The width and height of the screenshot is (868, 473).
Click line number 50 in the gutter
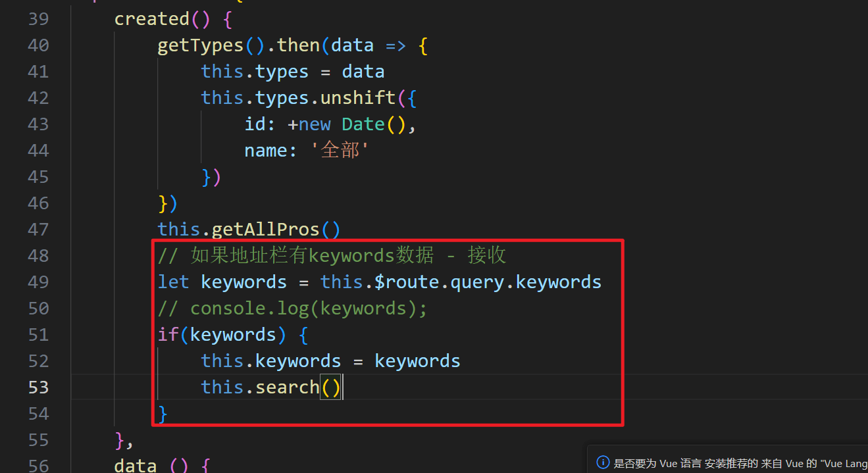[38, 309]
